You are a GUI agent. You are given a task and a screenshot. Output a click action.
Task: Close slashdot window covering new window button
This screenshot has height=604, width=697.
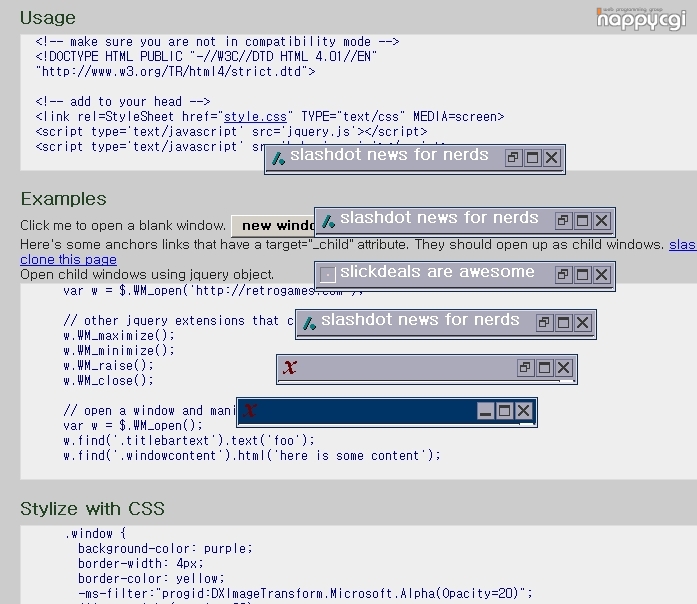coord(601,221)
